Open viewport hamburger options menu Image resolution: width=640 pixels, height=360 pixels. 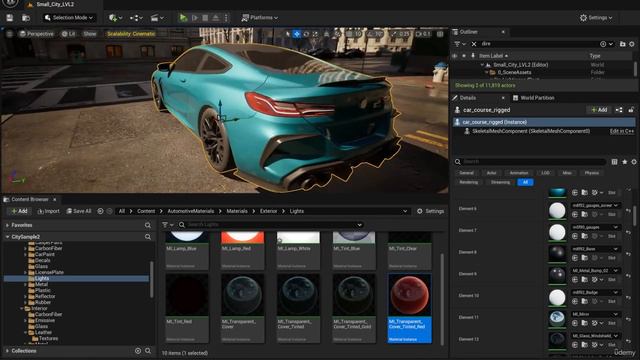(x=9, y=34)
